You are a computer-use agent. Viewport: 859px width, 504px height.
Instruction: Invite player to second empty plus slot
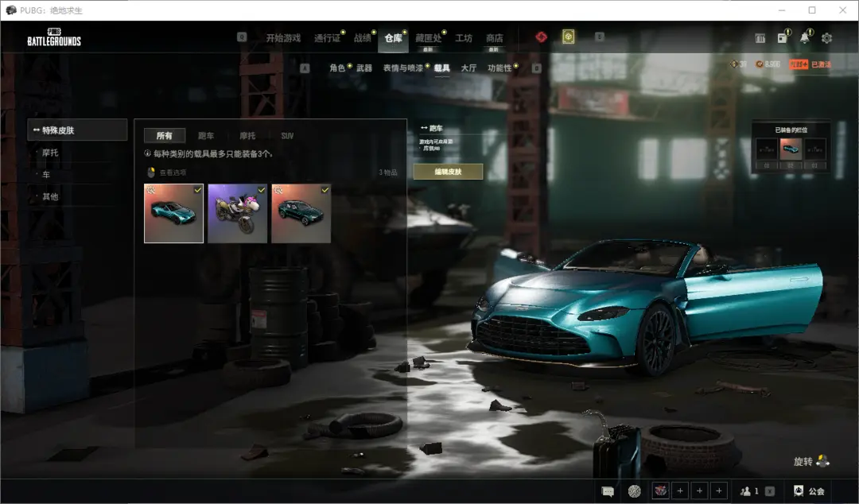[x=700, y=490]
